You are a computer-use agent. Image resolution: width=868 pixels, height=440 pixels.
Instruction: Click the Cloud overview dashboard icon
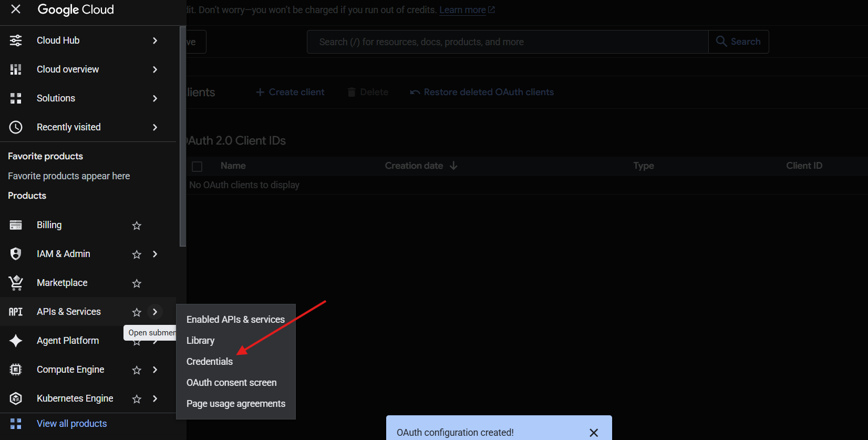click(x=16, y=69)
